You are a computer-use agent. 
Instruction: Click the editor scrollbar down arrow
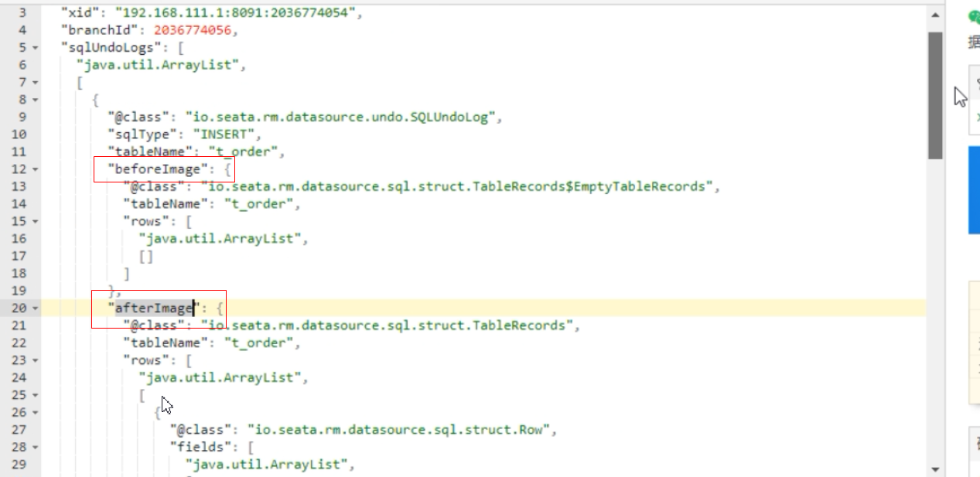point(935,469)
